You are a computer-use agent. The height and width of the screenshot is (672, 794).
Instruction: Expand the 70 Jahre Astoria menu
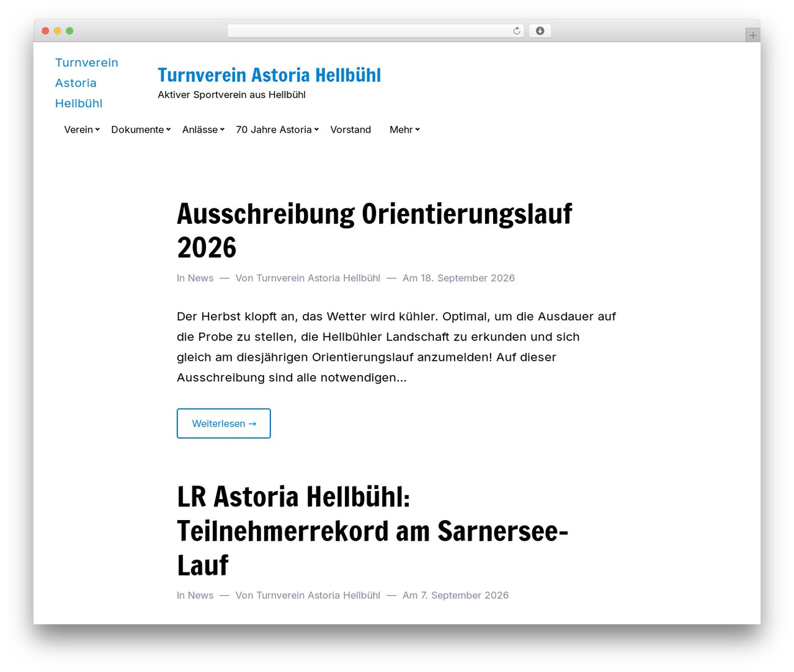click(277, 130)
